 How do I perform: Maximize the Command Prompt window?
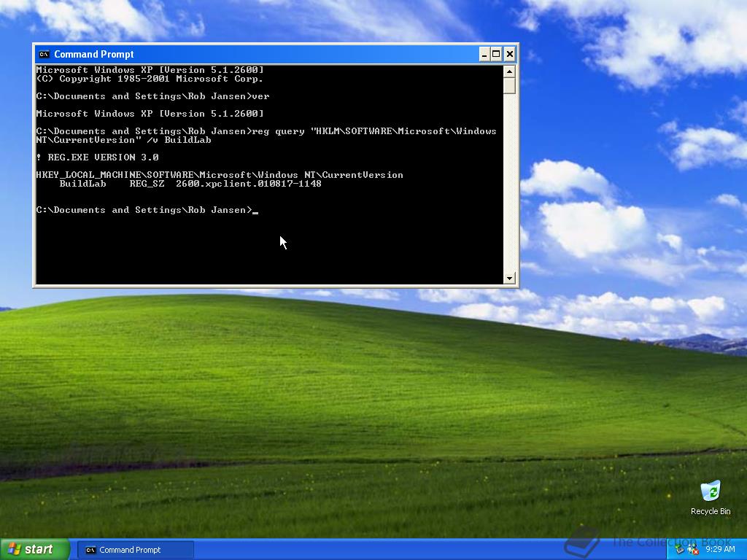496,54
